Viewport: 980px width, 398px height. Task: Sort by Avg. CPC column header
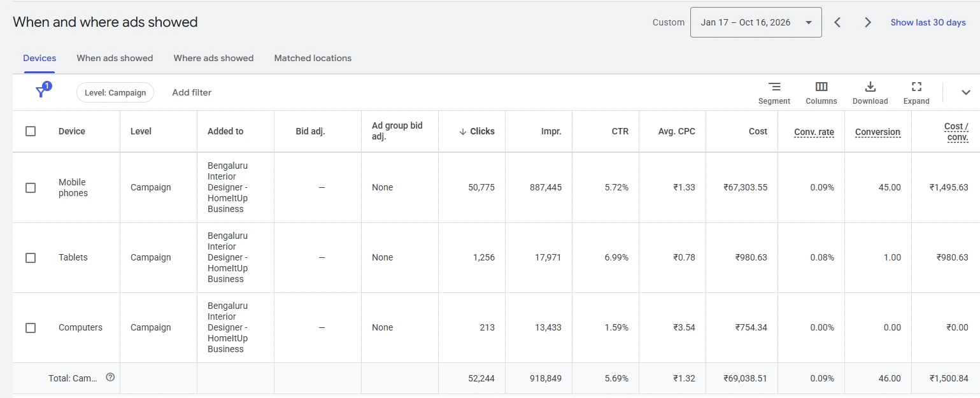[677, 131]
